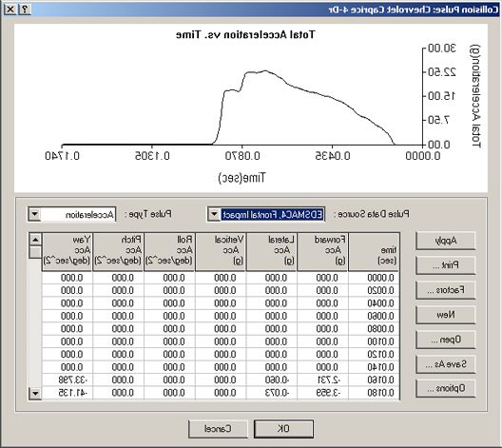Click the Forward Acc (g) column header
This screenshot has width=502, height=448.
coord(322,252)
